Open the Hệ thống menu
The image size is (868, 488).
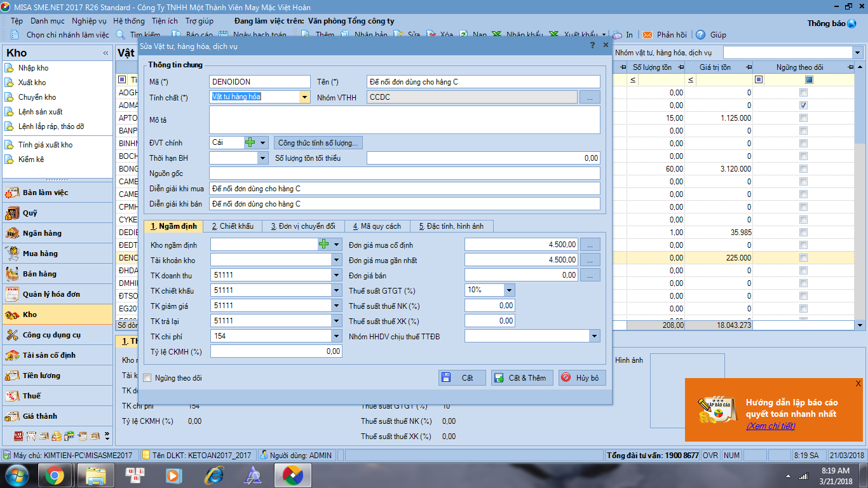129,21
